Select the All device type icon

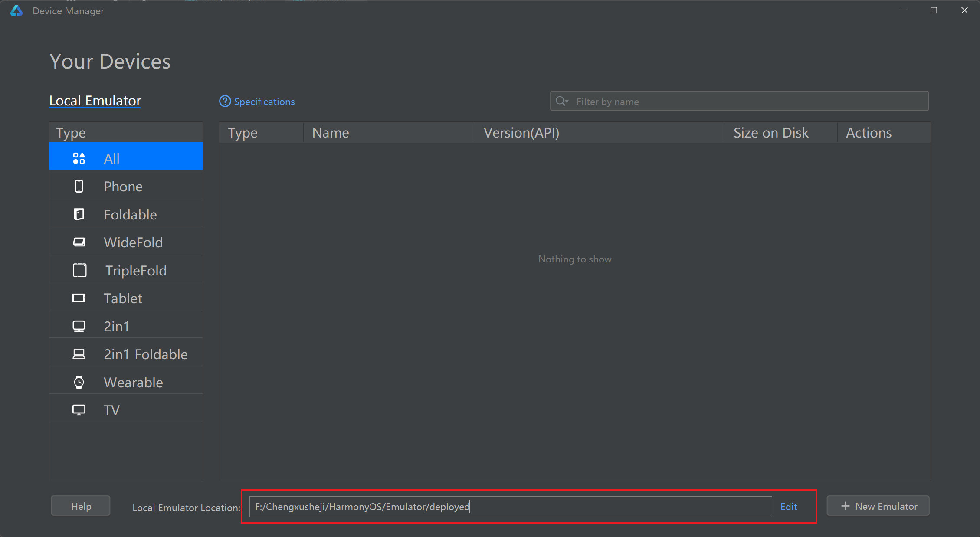79,158
